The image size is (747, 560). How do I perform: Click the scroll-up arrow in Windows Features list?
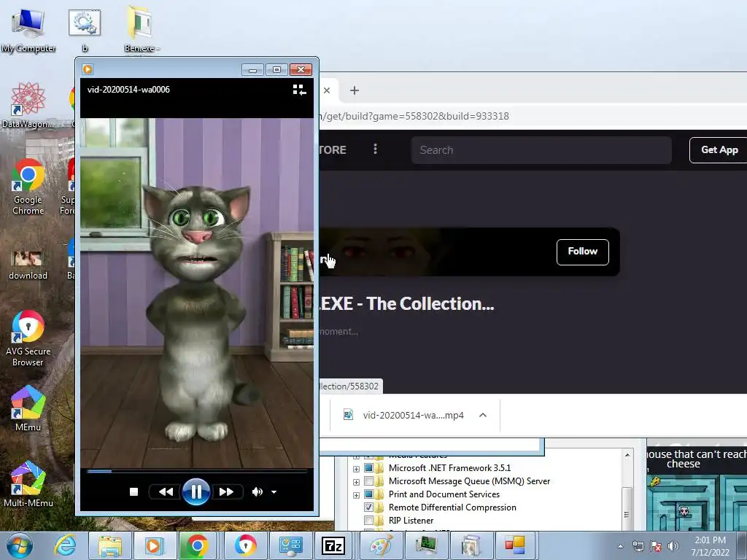pos(627,455)
